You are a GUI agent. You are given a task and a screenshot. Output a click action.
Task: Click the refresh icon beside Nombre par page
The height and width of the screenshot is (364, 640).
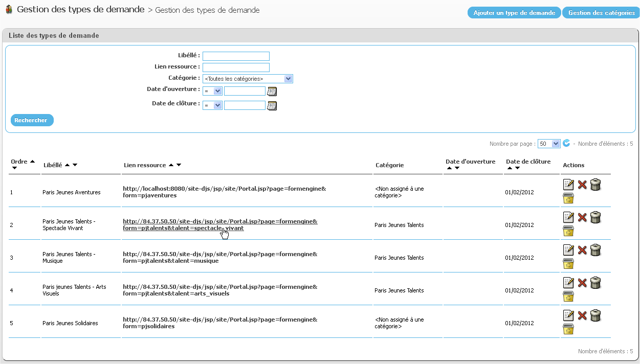pos(566,143)
